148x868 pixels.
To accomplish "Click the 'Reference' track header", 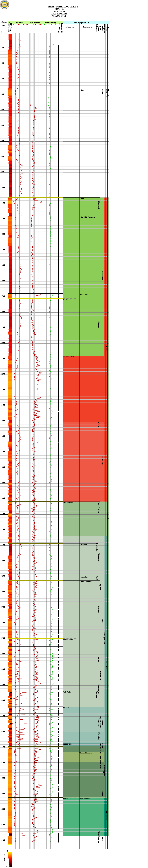I will 20,22.
